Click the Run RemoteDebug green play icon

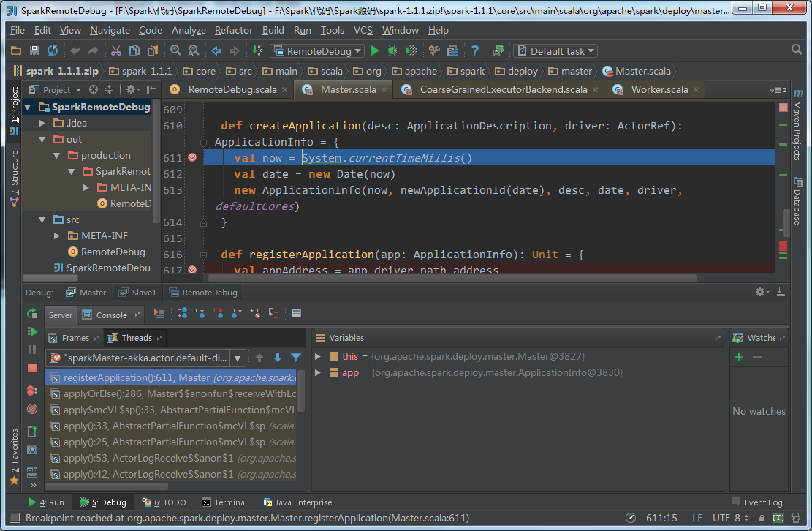(x=375, y=50)
